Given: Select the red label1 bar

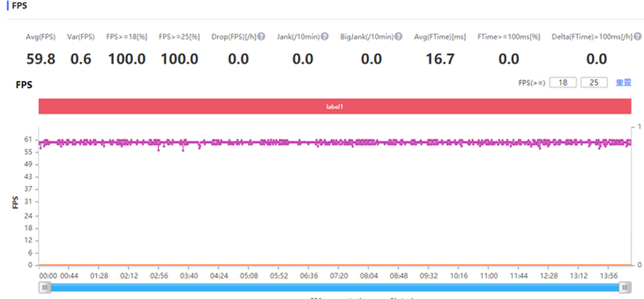Looking at the screenshot, I should 335,106.
